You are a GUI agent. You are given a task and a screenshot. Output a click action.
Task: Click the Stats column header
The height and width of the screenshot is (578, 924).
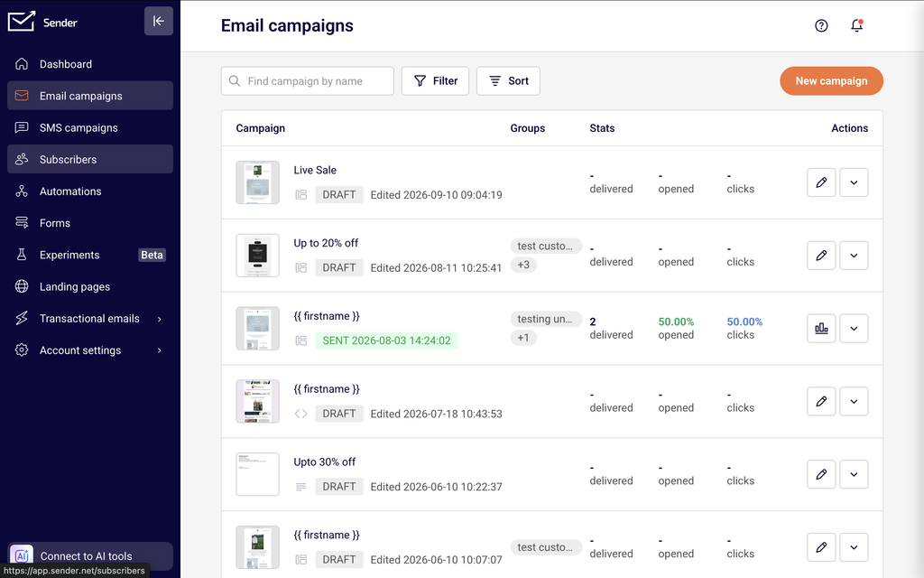(602, 128)
